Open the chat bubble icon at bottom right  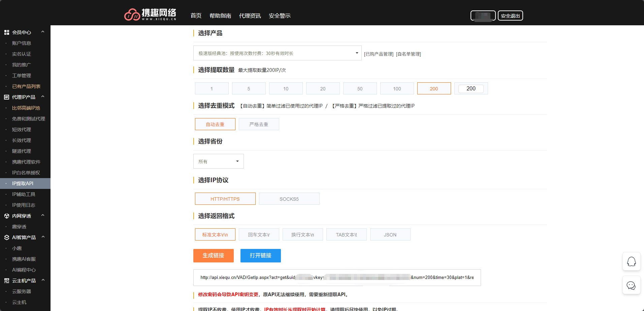point(632,285)
